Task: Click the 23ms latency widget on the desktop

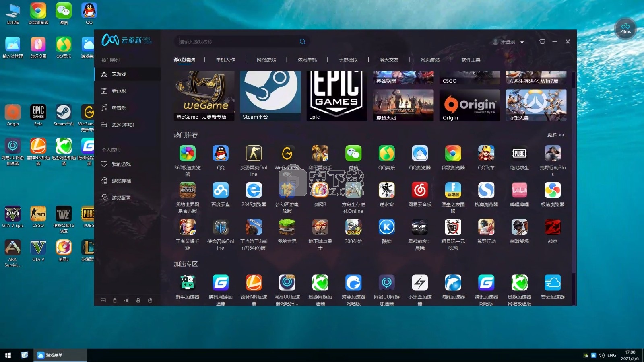Action: (x=625, y=29)
